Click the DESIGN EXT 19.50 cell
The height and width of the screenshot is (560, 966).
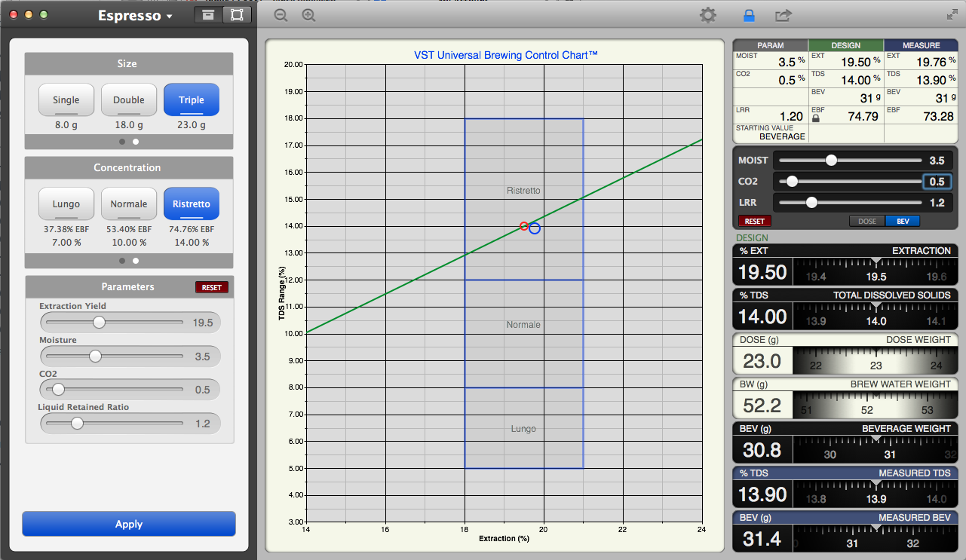[x=845, y=60]
